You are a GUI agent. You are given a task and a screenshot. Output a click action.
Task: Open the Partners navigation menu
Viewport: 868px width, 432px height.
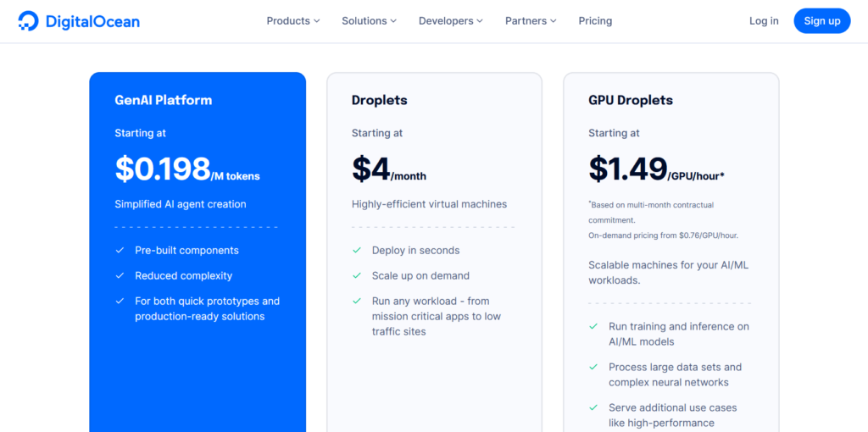click(x=531, y=21)
